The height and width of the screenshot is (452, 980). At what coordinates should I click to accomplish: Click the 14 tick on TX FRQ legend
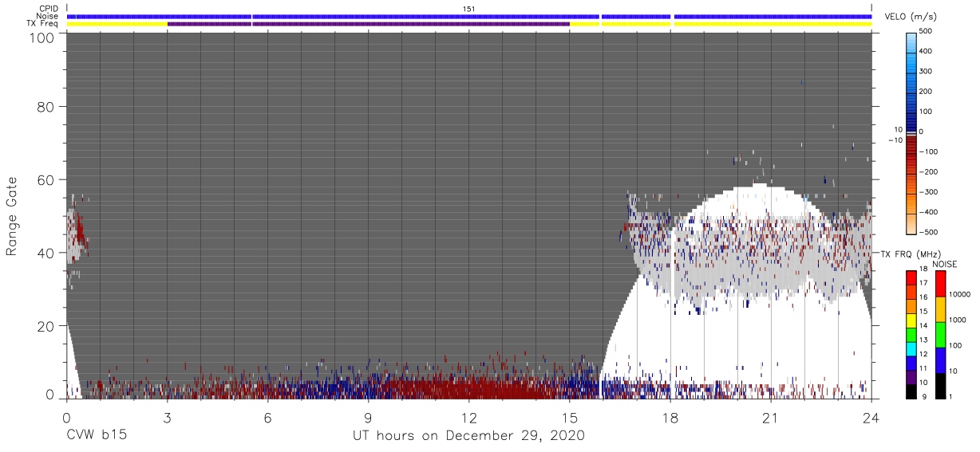coord(924,327)
